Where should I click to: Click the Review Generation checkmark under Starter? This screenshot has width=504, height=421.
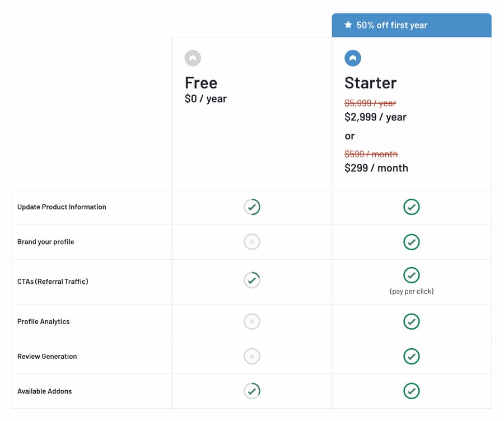click(412, 356)
